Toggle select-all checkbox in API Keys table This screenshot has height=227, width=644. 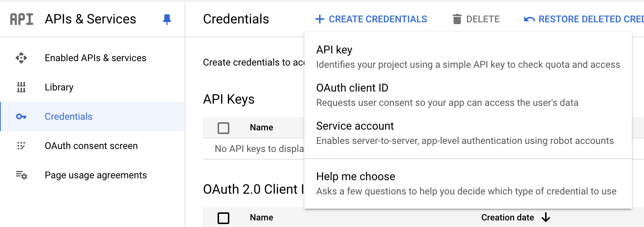223,128
